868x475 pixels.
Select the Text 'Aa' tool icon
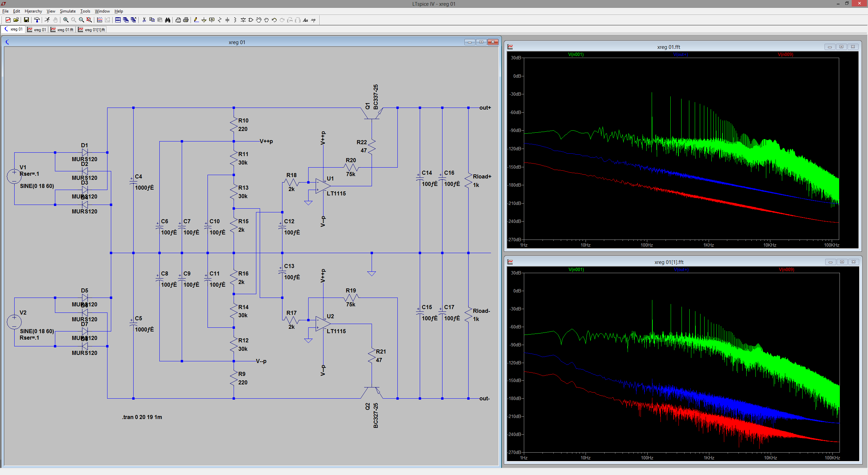[305, 20]
